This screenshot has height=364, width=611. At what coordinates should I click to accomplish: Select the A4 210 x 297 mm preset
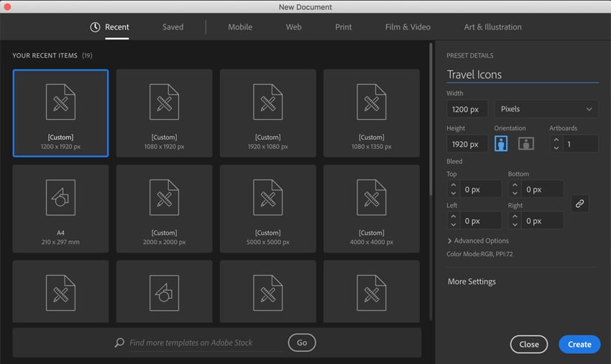click(x=60, y=209)
